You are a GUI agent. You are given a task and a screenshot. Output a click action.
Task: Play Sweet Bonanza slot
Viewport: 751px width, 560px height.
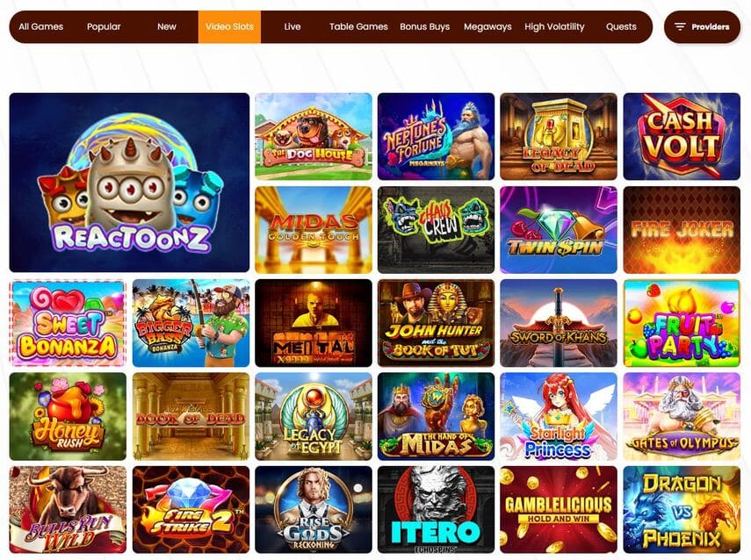click(68, 323)
